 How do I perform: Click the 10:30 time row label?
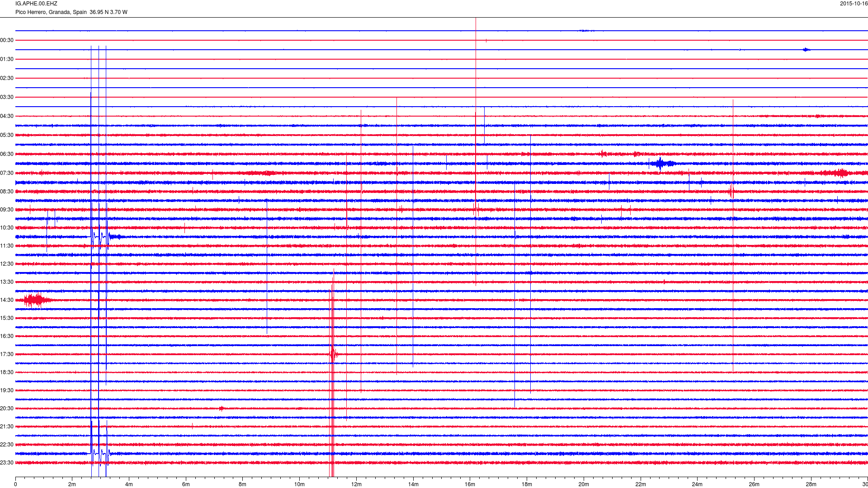pos(7,228)
